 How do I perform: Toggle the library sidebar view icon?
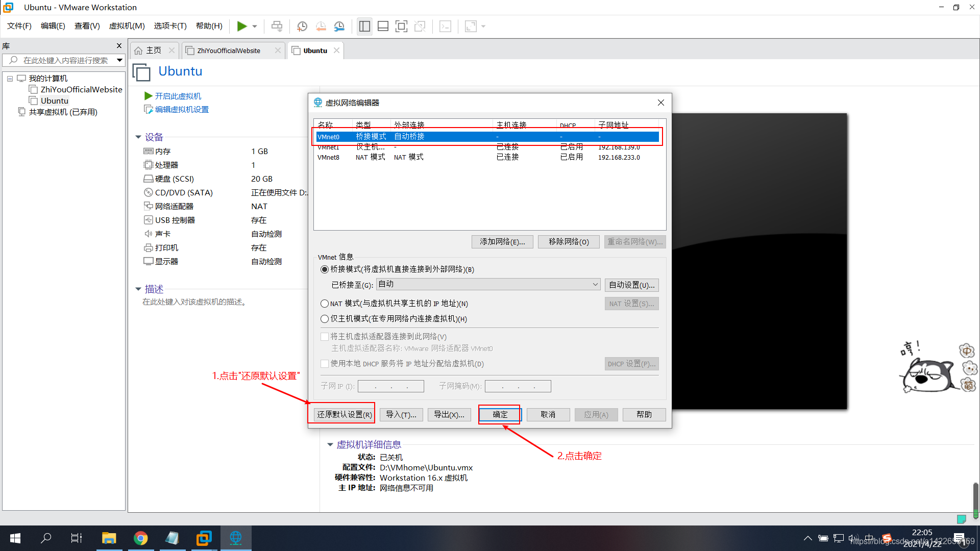coord(364,26)
